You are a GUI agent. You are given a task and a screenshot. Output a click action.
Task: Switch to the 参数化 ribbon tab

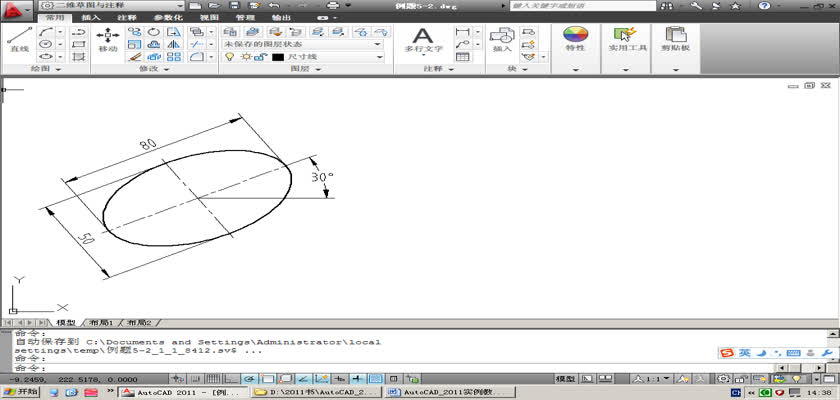(x=168, y=17)
